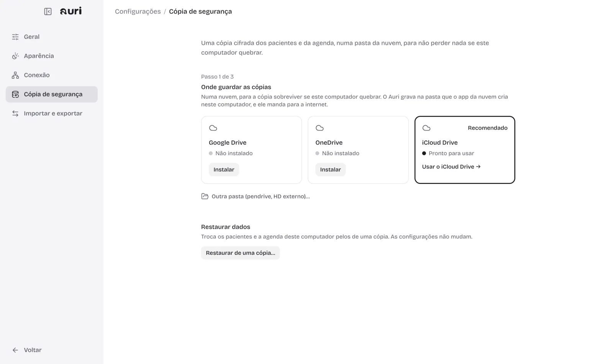Choose Outra pasta (pendrive, HD externo)
Screen dimensions: 613x364
tap(256, 196)
